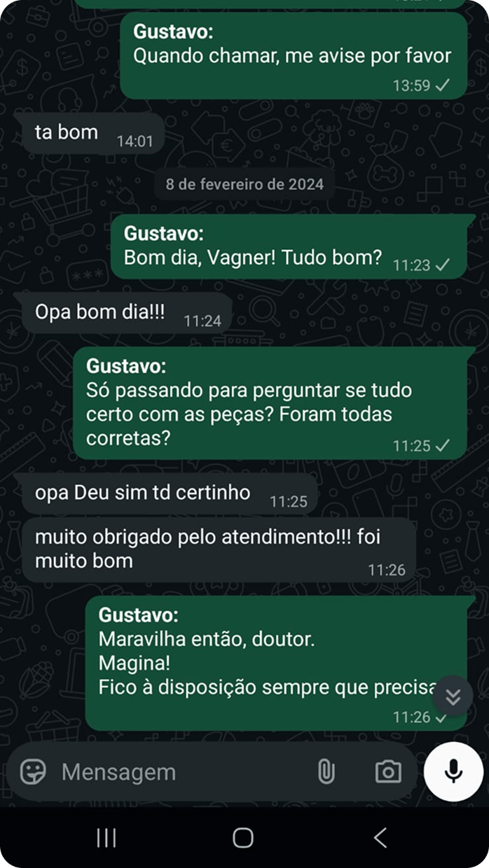Tap the message asking about "as peças"
The image size is (489, 868).
point(270,402)
